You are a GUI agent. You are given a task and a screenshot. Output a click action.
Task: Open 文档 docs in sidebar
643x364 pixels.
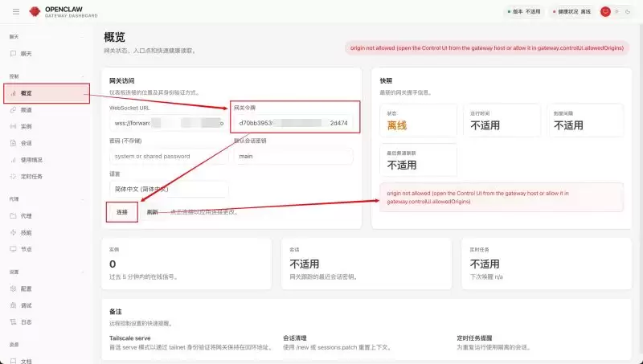[47, 362]
